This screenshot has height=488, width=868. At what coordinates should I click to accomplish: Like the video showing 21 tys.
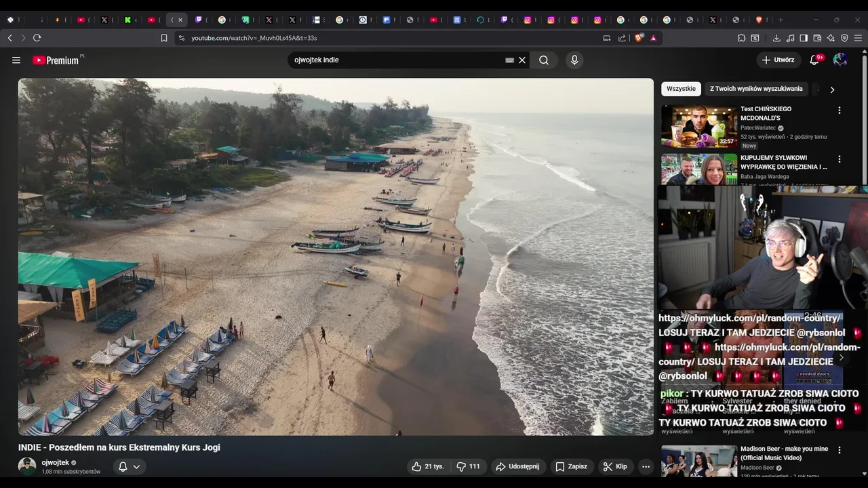(x=428, y=466)
